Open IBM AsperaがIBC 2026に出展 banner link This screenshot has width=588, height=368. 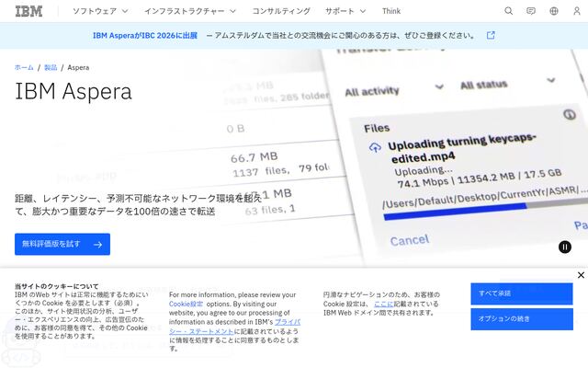coord(145,35)
